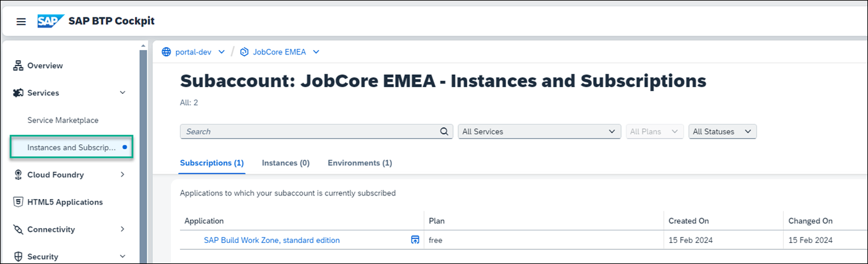Click the Cloud Foundry sidebar icon
The image size is (868, 264).
(x=19, y=175)
